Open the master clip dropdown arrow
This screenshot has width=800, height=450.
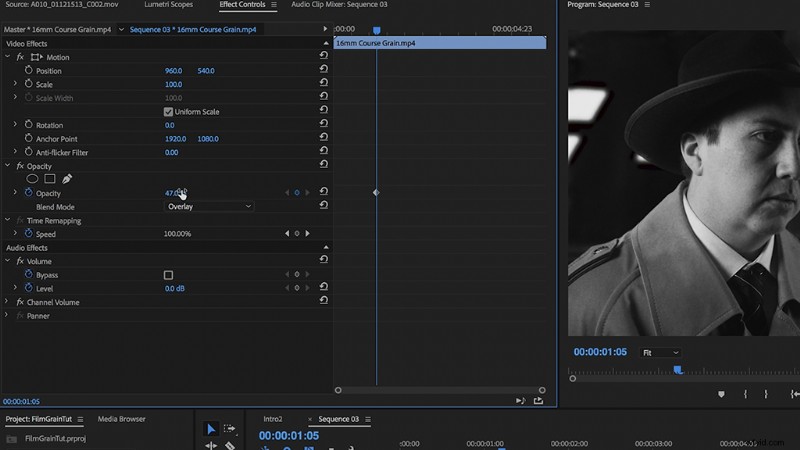pos(121,30)
